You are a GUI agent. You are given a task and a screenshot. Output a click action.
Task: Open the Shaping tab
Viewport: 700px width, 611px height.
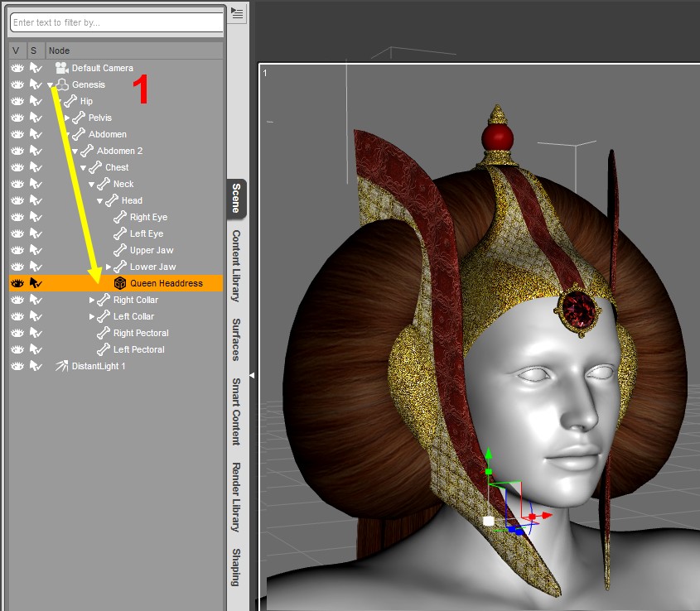coord(236,567)
